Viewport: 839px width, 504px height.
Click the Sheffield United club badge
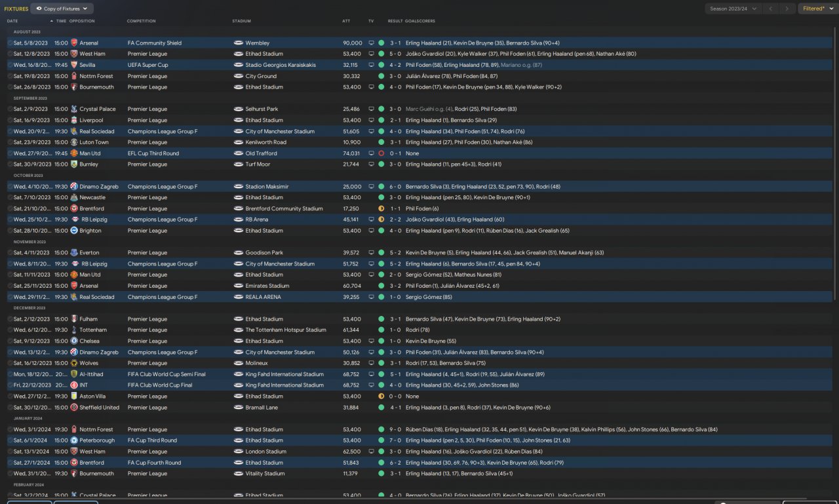[x=74, y=408]
